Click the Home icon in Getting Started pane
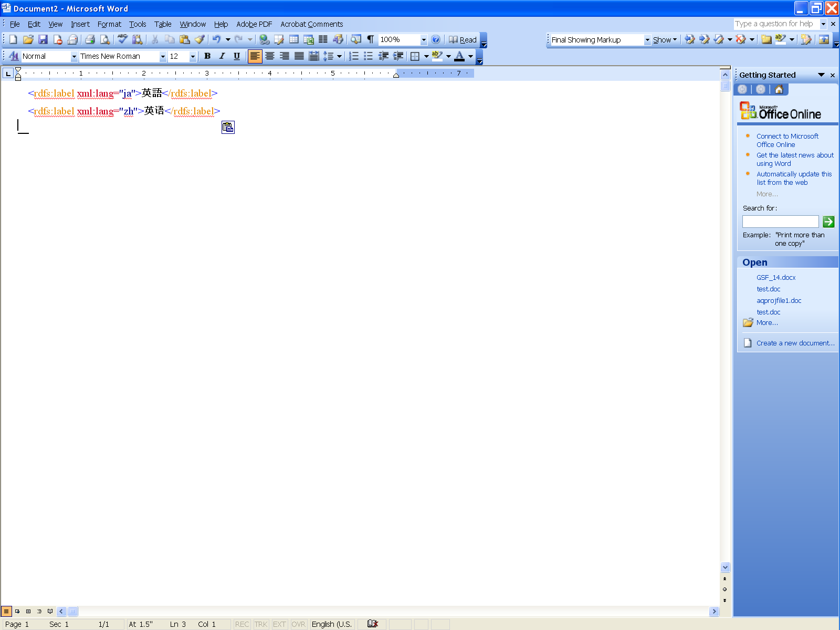840x630 pixels. tap(779, 89)
